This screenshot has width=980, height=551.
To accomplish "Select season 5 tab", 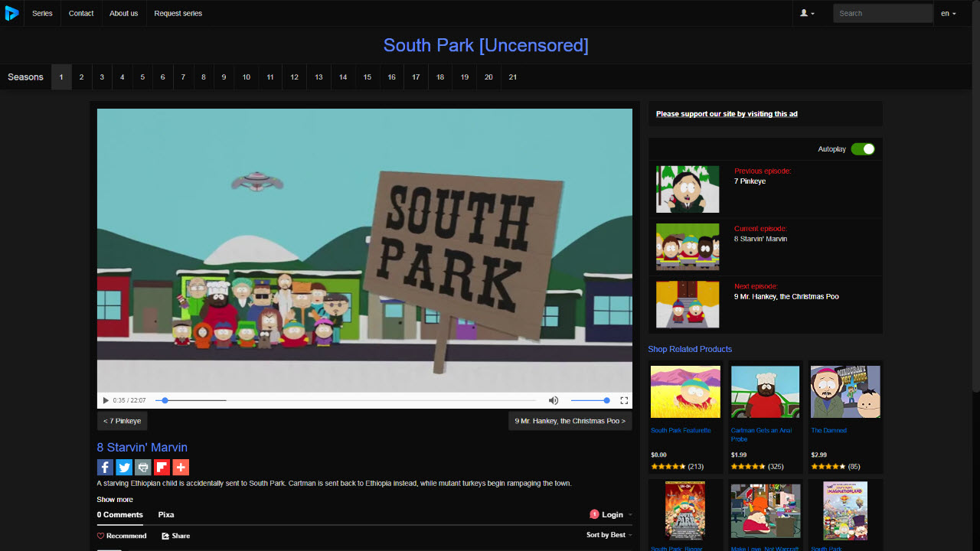I will 142,77.
